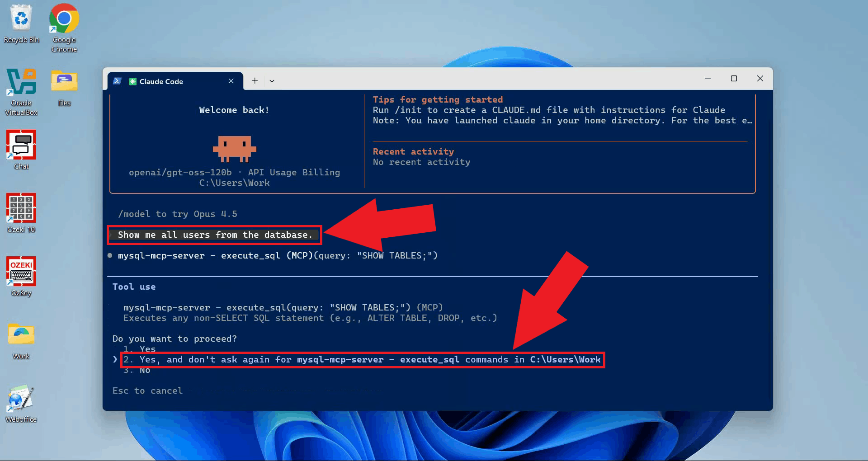
Task: Click 'Tips for getting started' heading
Action: pos(438,99)
